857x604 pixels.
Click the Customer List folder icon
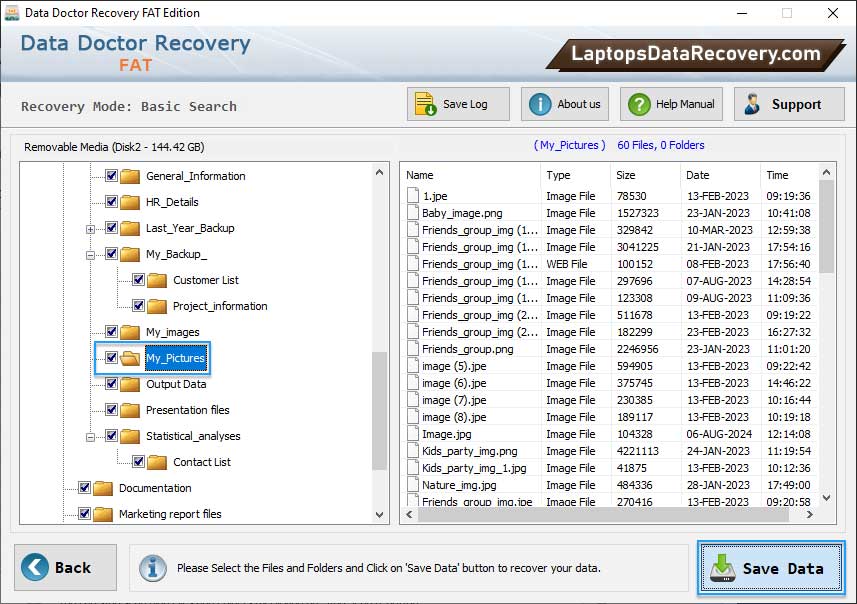point(157,280)
